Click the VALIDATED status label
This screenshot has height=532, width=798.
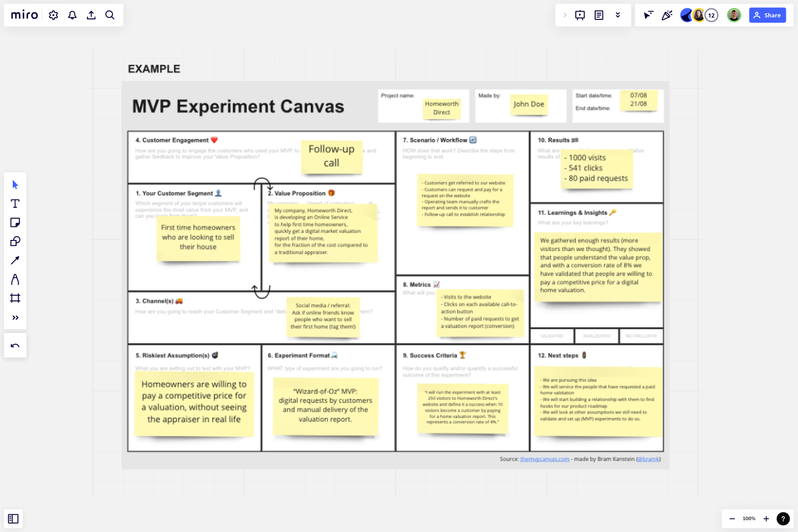click(x=552, y=336)
